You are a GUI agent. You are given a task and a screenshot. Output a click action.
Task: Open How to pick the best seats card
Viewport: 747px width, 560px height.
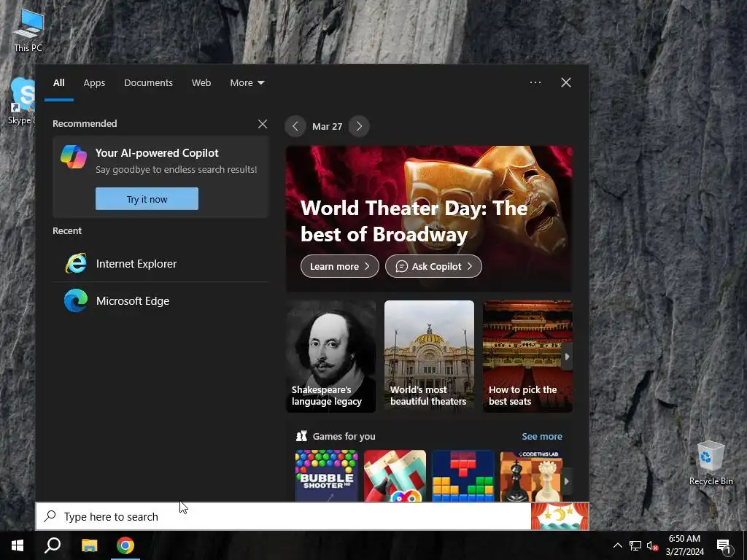pos(527,356)
